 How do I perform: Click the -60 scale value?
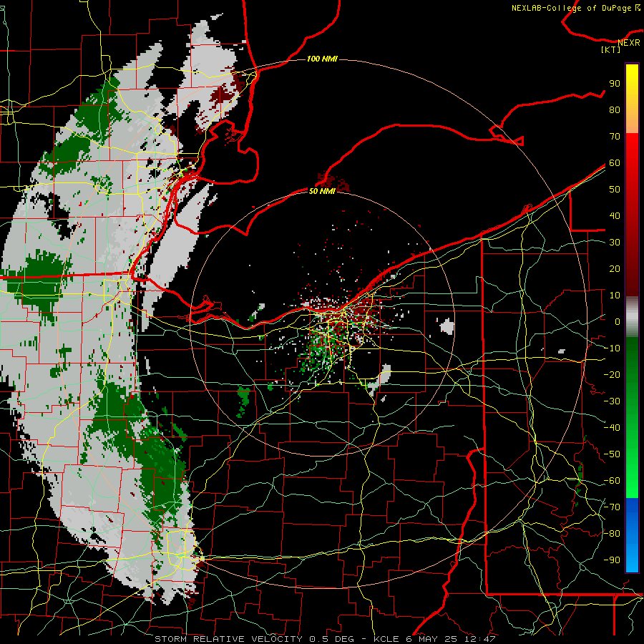[x=612, y=481]
